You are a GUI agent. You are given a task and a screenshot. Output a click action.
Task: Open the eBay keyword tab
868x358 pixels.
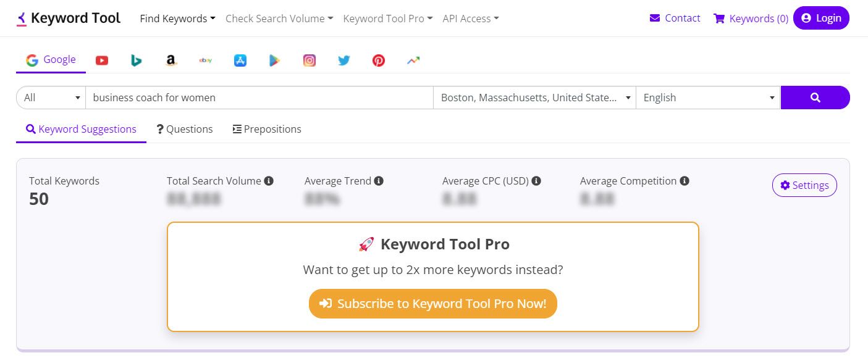(206, 60)
